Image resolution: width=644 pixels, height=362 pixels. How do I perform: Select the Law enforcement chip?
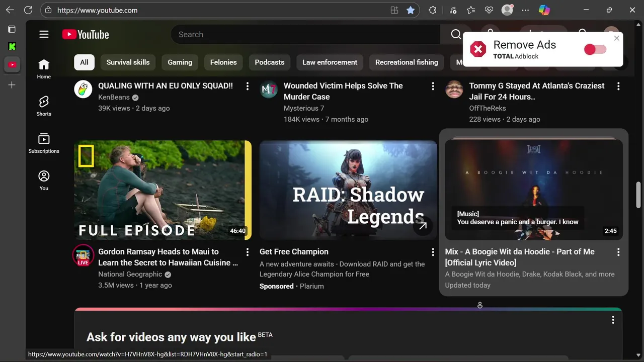(x=330, y=62)
